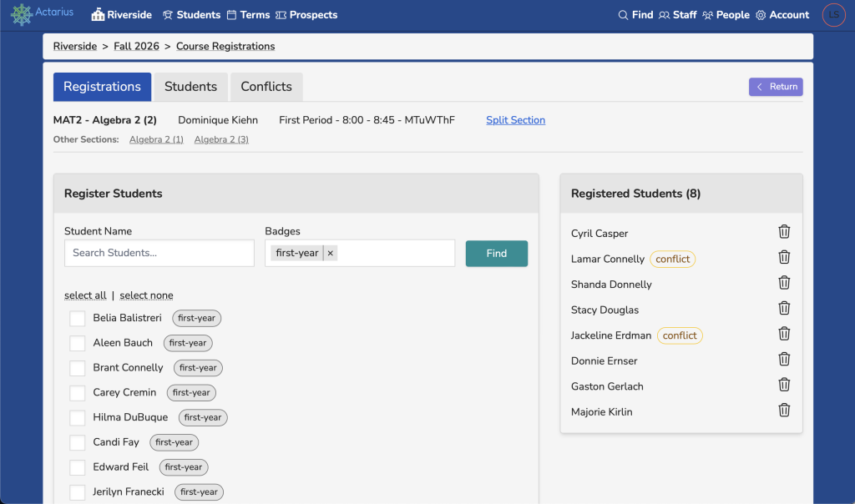Open the Students tab

[190, 87]
